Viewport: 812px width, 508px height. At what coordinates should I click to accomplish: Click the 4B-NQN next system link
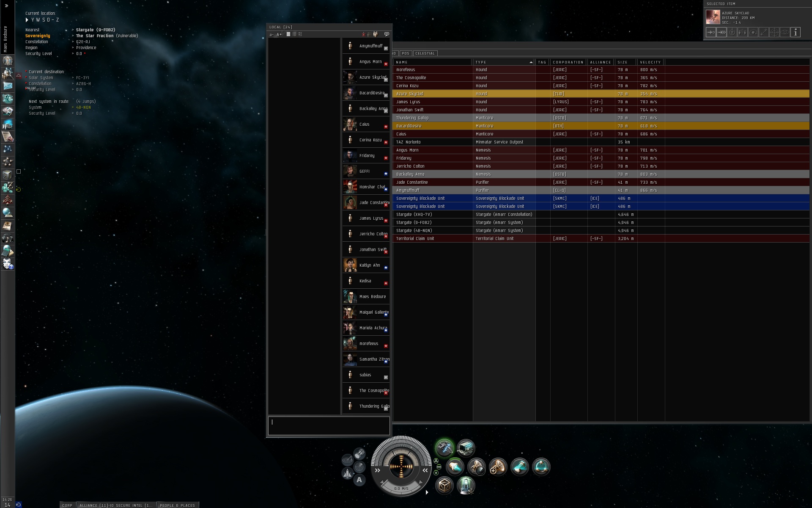coord(83,108)
